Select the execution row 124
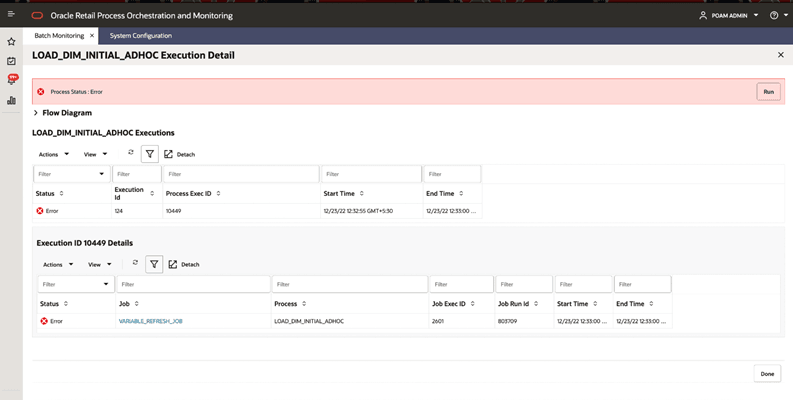This screenshot has width=793, height=400. coord(257,211)
